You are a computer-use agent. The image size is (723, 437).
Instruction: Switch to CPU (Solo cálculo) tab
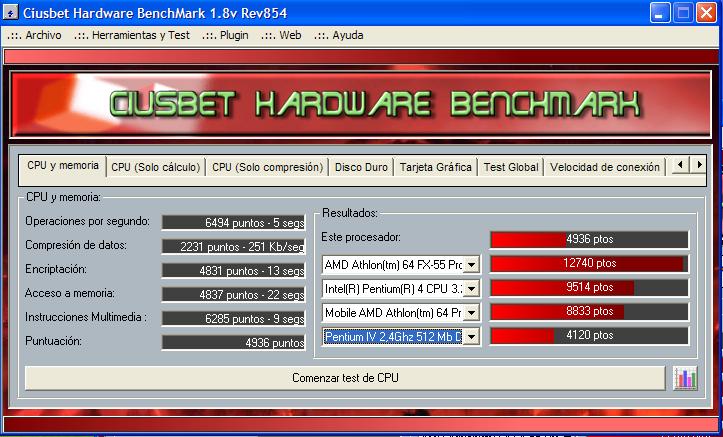pos(155,167)
